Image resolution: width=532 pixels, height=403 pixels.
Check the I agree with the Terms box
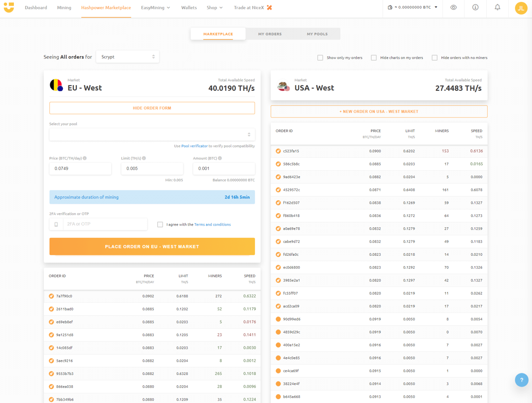coord(160,224)
